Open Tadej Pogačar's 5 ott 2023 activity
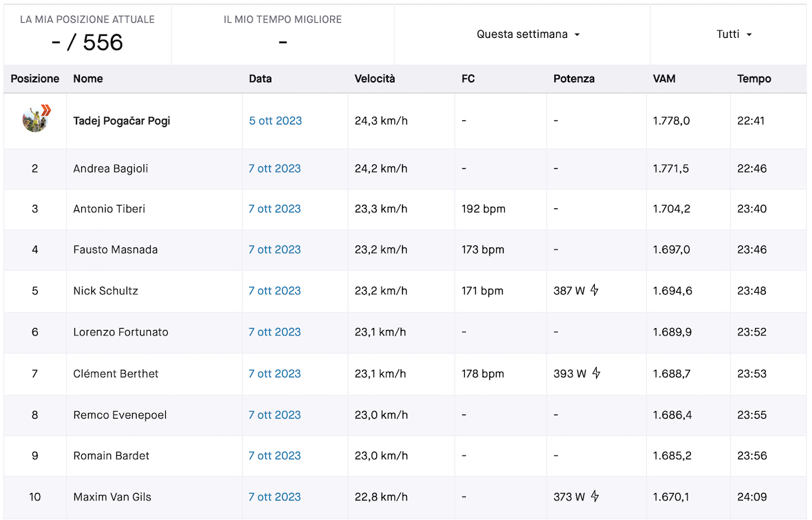Screen dimensions: 812x520 [275, 121]
